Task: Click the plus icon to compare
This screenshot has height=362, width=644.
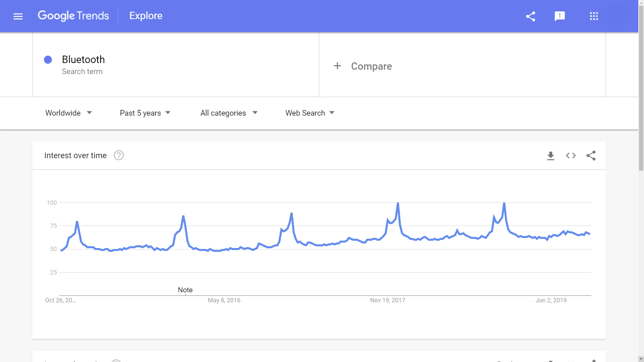Action: [x=337, y=66]
